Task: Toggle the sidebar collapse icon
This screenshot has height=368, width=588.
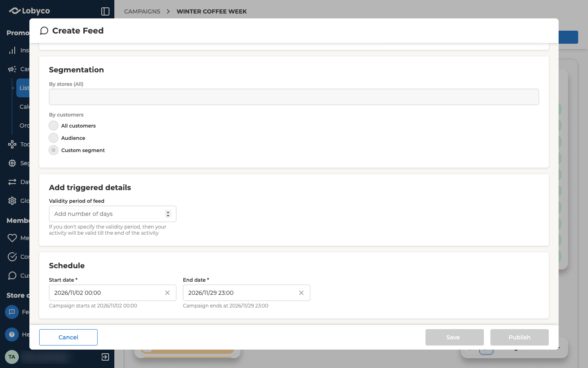Action: coord(105,11)
